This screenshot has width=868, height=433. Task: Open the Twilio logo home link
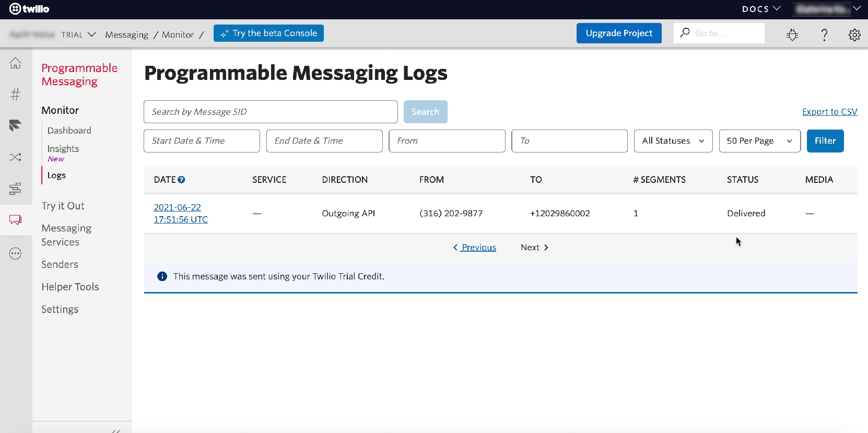[x=29, y=9]
